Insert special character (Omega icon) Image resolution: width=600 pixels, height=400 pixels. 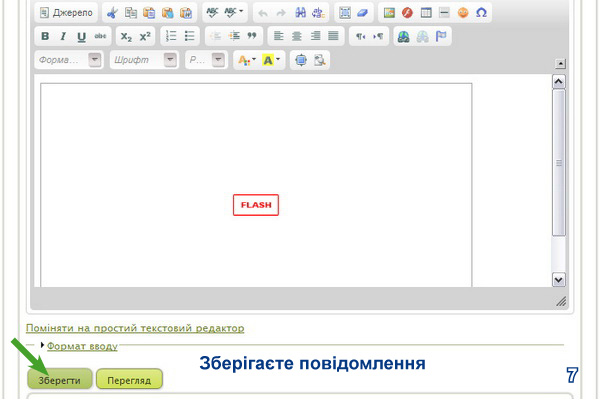click(x=481, y=13)
